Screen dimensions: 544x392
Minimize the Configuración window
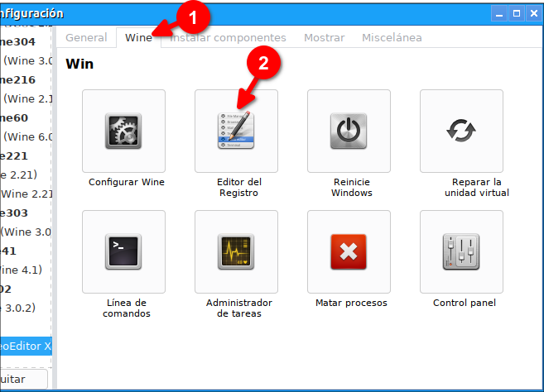coord(499,13)
